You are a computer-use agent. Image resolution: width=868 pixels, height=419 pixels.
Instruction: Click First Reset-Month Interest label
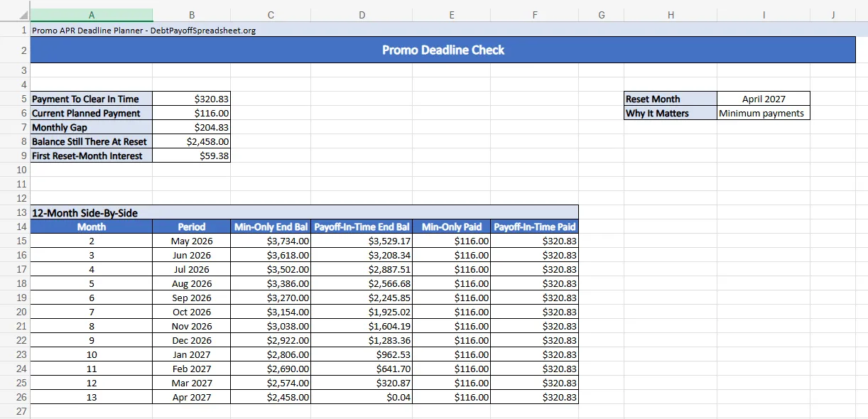pos(91,156)
